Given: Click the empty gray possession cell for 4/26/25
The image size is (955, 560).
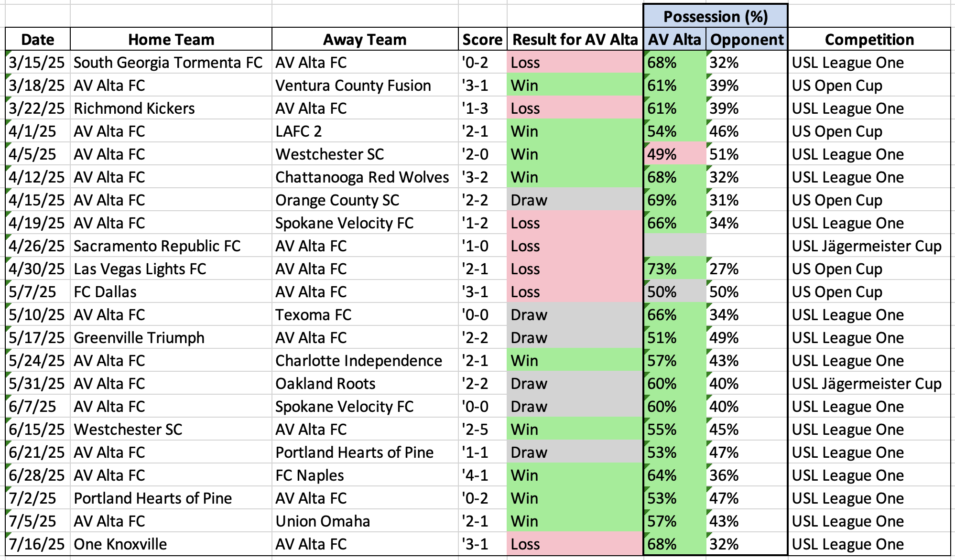Looking at the screenshot, I should tap(674, 246).
